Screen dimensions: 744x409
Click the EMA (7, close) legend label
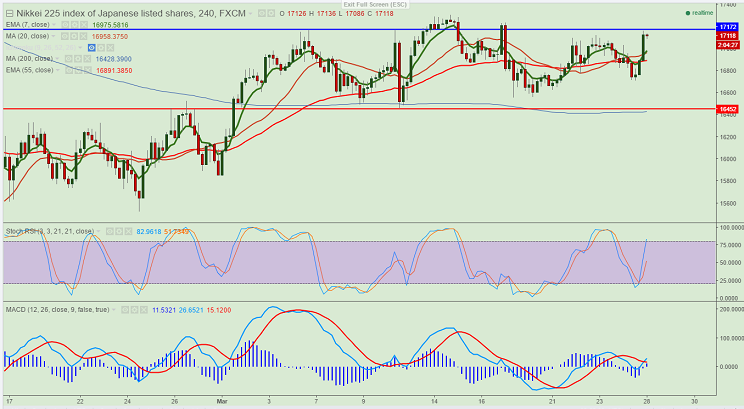coord(28,25)
